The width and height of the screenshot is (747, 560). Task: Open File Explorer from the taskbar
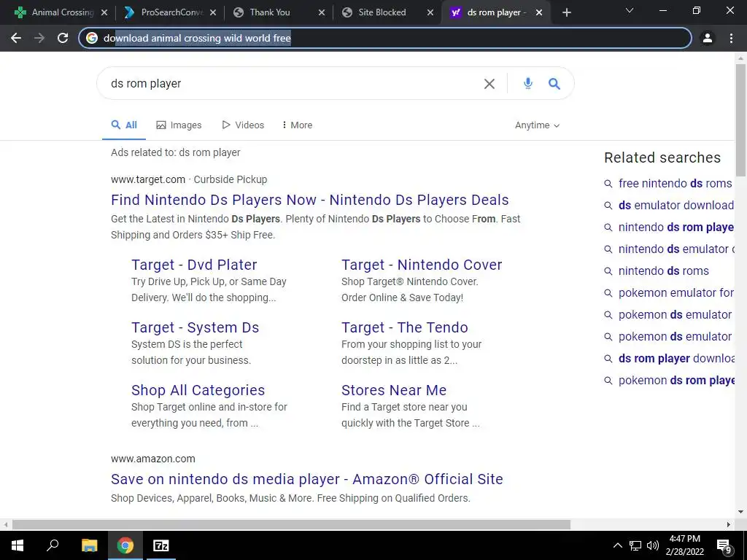click(x=89, y=545)
